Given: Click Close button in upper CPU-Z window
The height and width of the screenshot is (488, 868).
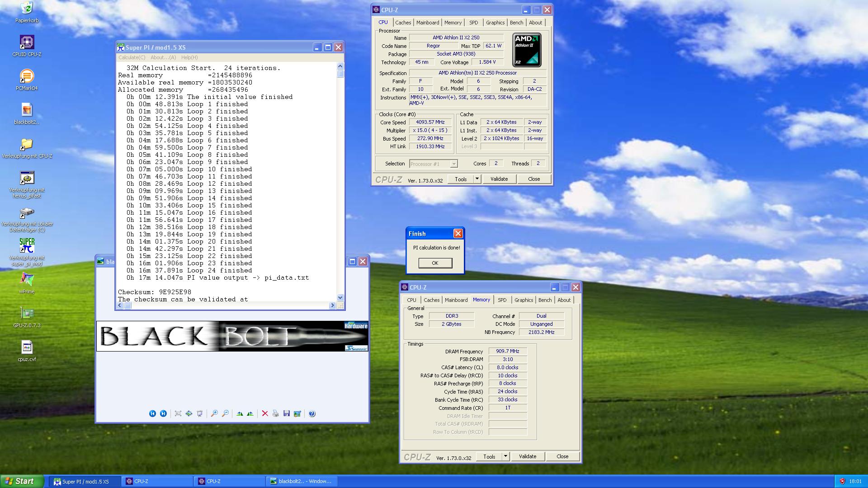Looking at the screenshot, I should coord(534,179).
